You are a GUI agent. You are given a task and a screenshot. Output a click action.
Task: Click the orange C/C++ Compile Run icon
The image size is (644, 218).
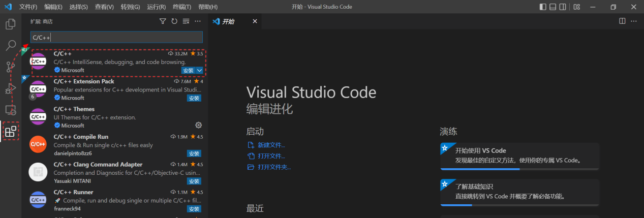click(38, 145)
